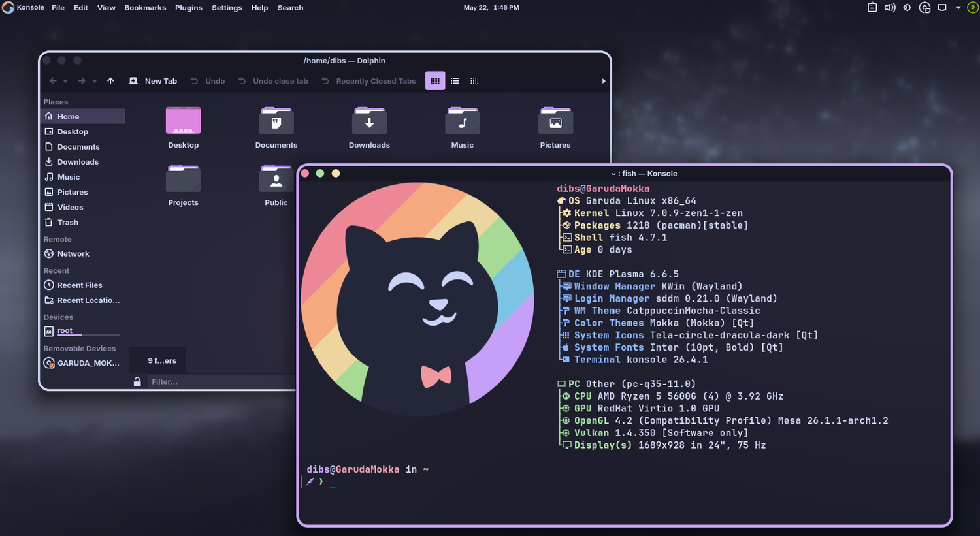The image size is (980, 536).
Task: Open the brightness and color tray icon
Action: [x=907, y=8]
